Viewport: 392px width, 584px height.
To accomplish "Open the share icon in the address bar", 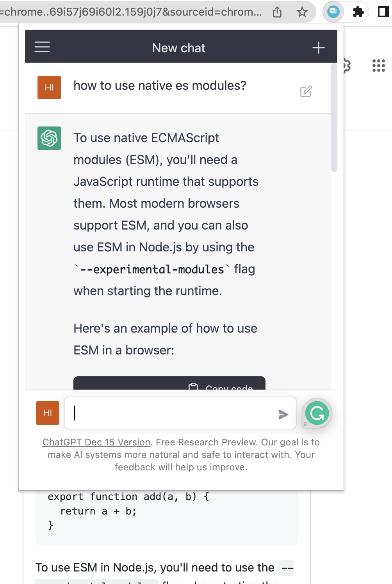I will (x=277, y=12).
